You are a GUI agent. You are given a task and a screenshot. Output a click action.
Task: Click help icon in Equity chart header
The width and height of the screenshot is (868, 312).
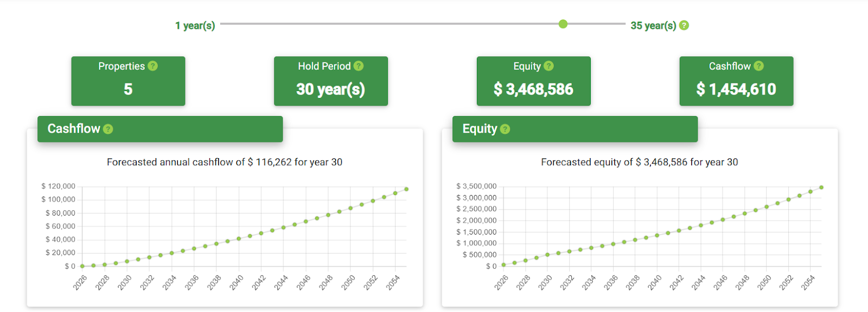(x=505, y=129)
